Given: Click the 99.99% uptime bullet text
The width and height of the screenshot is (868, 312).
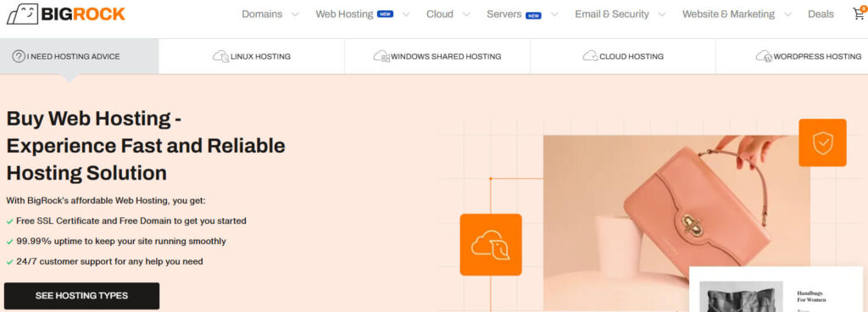Looking at the screenshot, I should [120, 241].
